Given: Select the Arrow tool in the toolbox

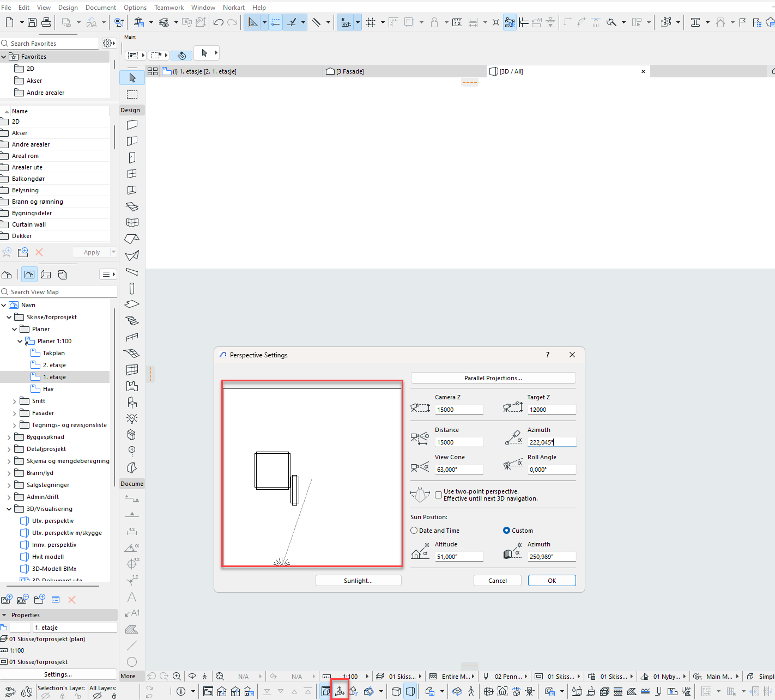Looking at the screenshot, I should (132, 78).
